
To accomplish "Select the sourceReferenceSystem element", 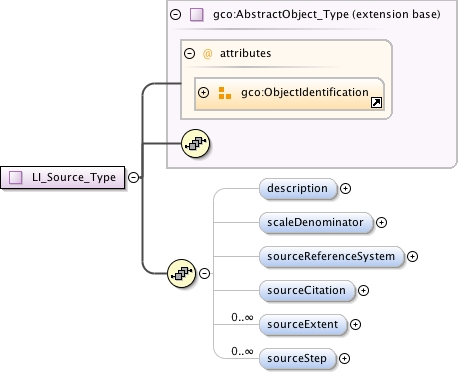I will [332, 257].
